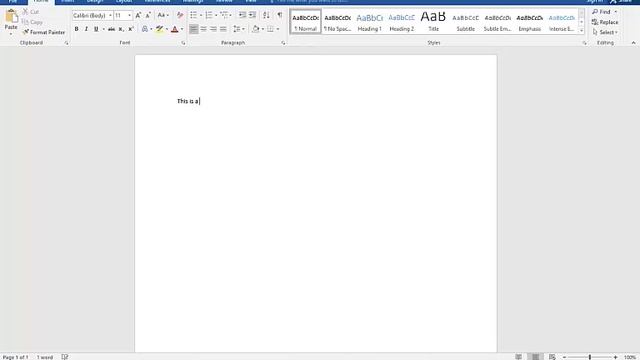Screen dimensions: 640x360
Task: Apply the Title style
Action: (433, 22)
